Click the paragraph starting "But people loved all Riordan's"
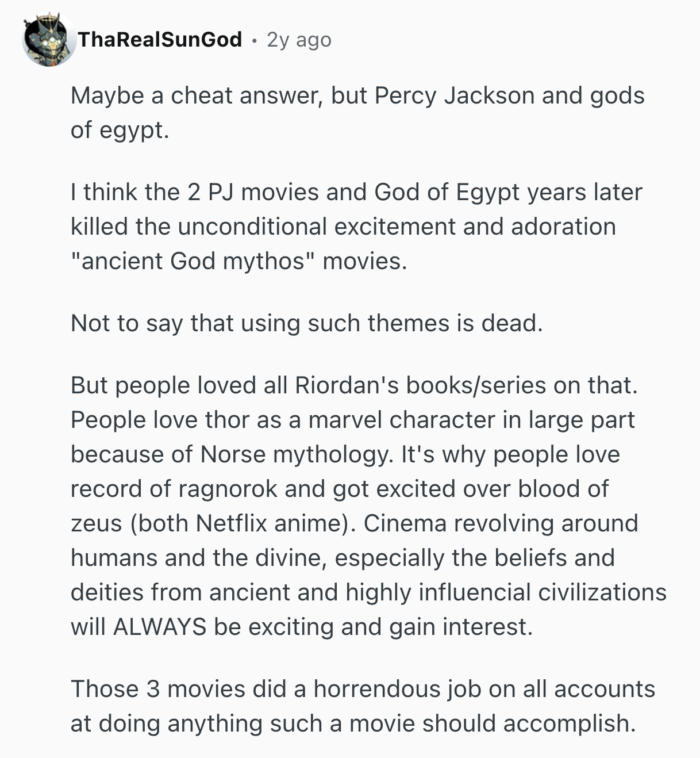 click(368, 506)
